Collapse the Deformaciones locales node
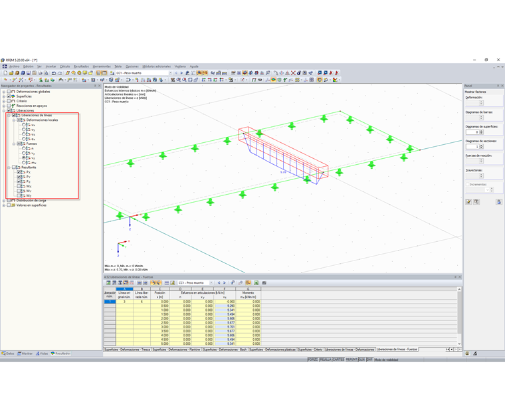This screenshot has width=505, height=420. (x=14, y=120)
